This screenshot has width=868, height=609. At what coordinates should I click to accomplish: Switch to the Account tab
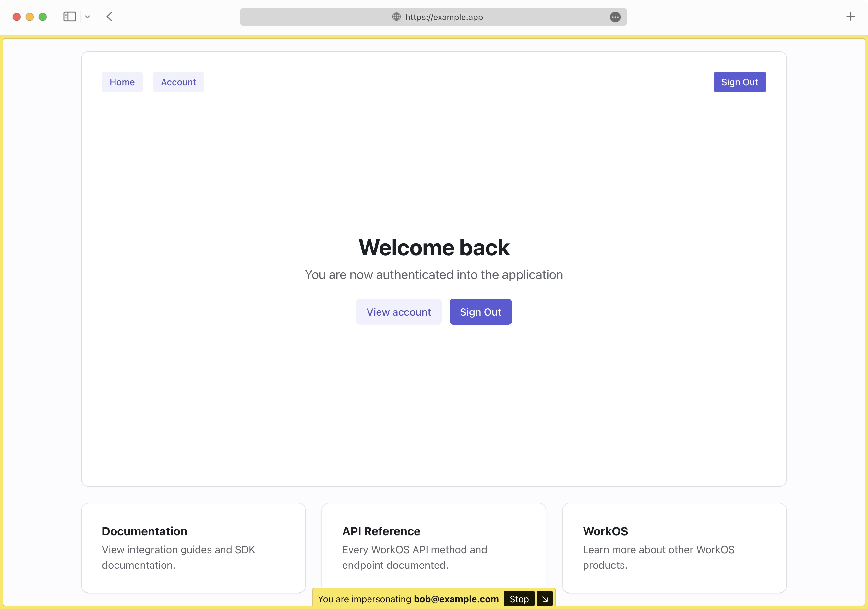[x=178, y=82]
